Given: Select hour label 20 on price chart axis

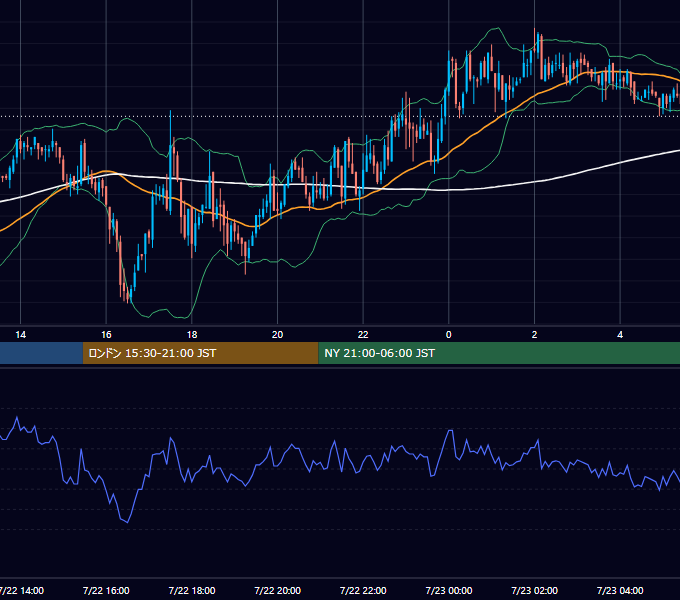Looking at the screenshot, I should [278, 335].
